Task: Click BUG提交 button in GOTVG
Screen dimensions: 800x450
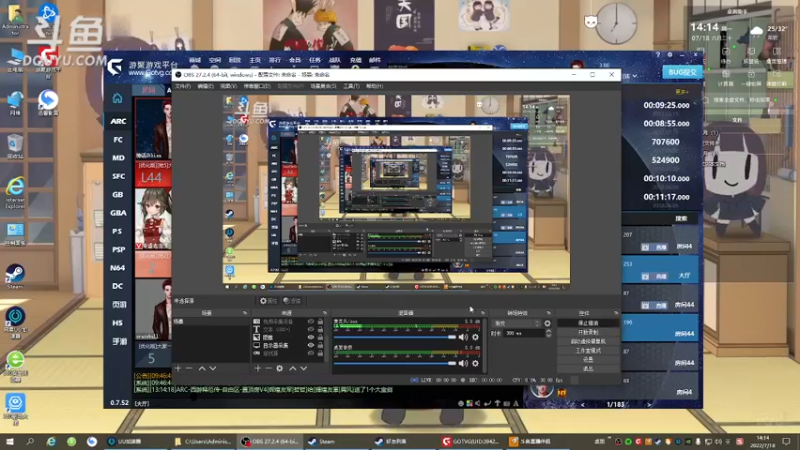Action: (x=682, y=72)
